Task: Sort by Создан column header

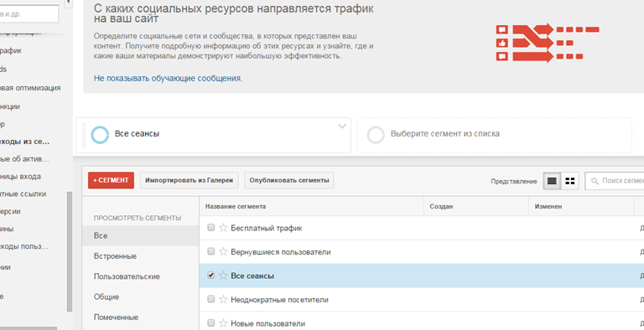Action: pyautogui.click(x=476, y=206)
